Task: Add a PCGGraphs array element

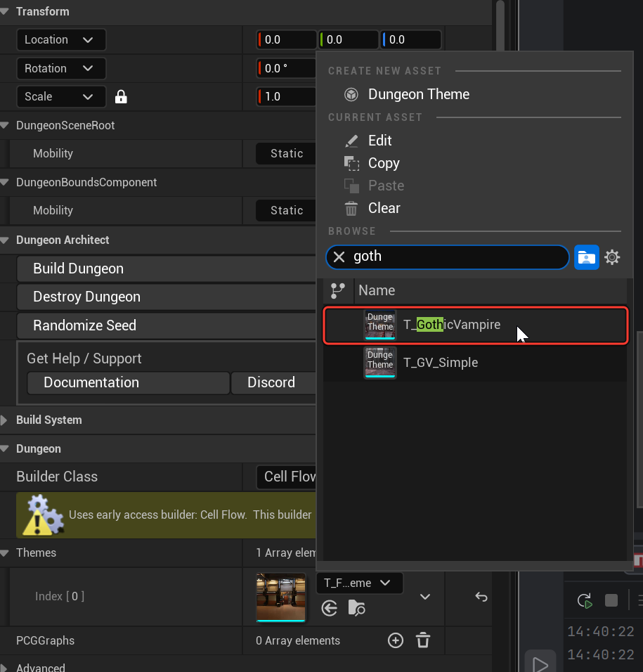Action: pyautogui.click(x=396, y=641)
